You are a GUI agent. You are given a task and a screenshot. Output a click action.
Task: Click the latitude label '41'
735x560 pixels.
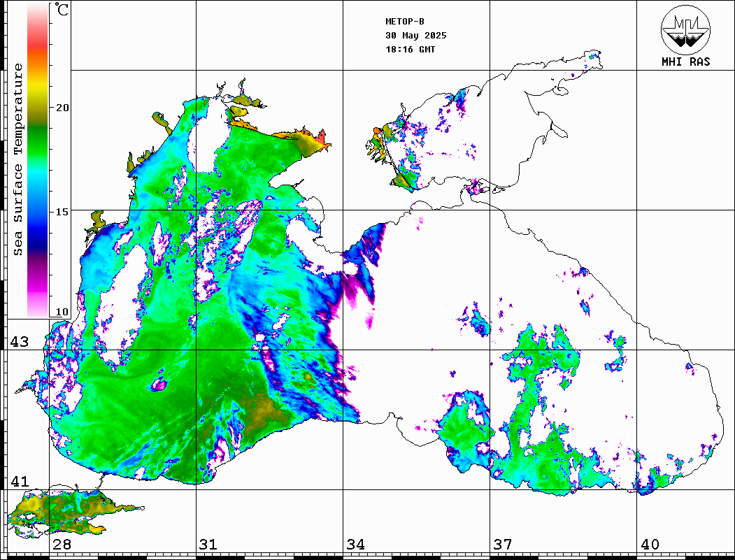(20, 482)
